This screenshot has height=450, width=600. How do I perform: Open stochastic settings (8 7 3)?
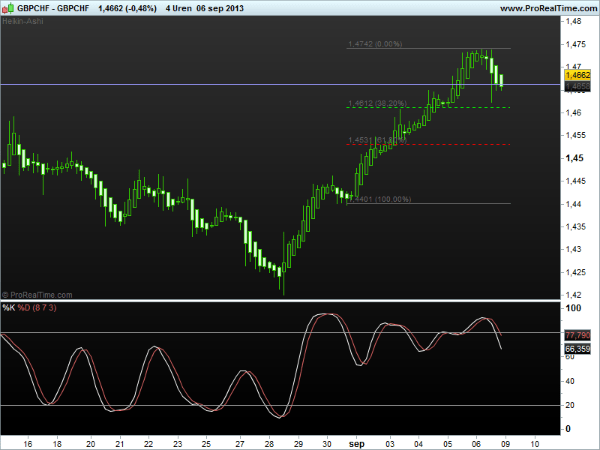click(x=44, y=308)
